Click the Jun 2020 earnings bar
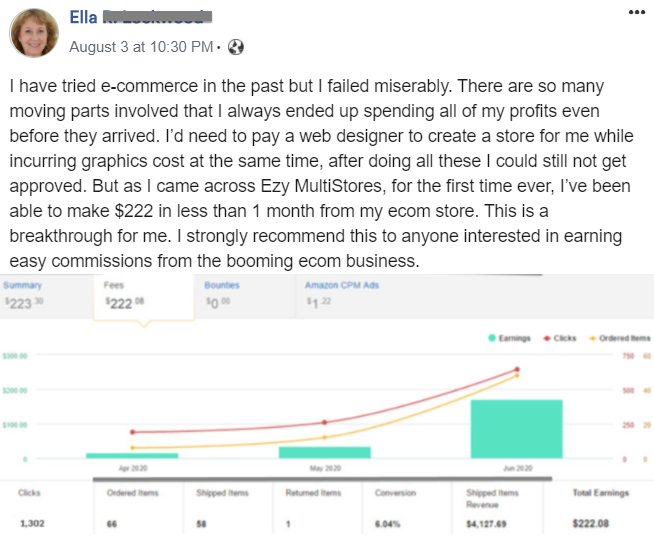The width and height of the screenshot is (654, 543). (x=516, y=428)
